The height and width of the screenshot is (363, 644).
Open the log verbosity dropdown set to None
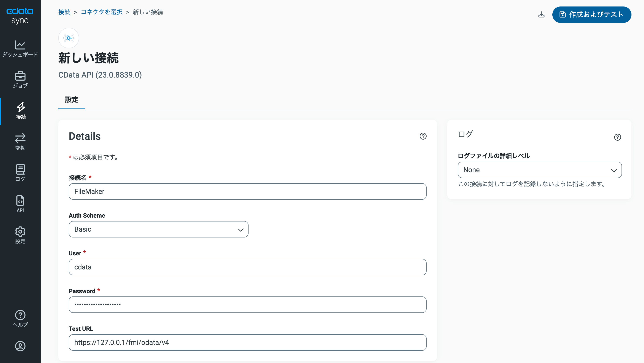click(539, 170)
